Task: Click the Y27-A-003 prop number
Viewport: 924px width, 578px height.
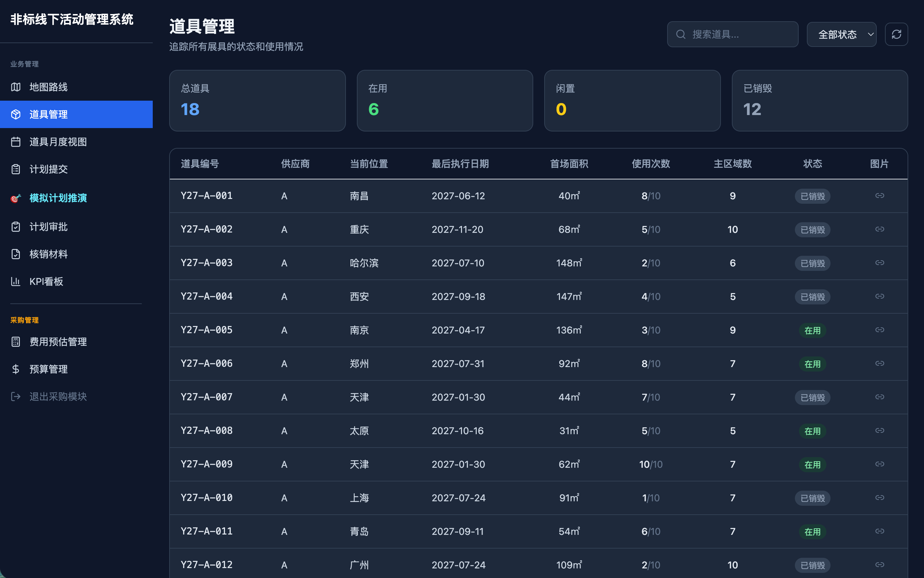Action: coord(207,263)
